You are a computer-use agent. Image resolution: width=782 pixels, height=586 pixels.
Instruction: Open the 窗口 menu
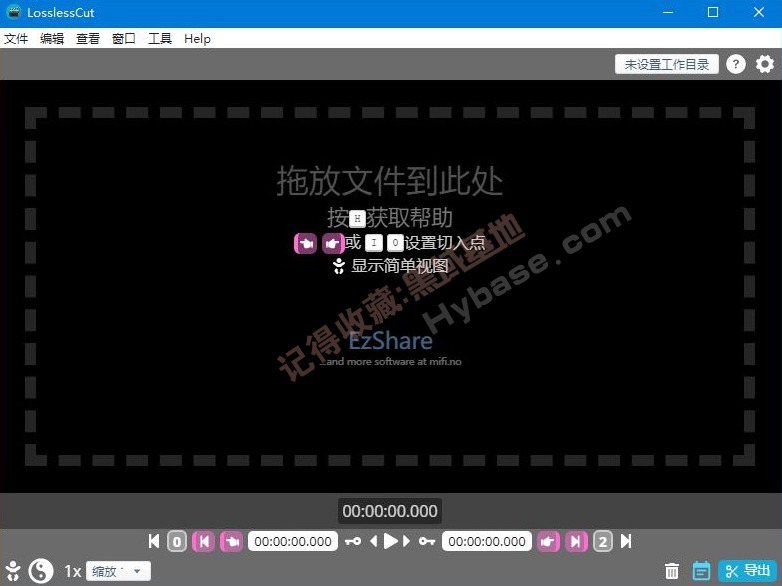click(x=124, y=38)
